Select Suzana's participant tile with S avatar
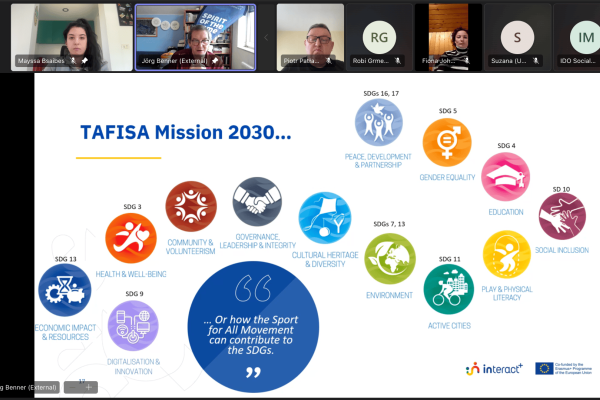 [517, 37]
